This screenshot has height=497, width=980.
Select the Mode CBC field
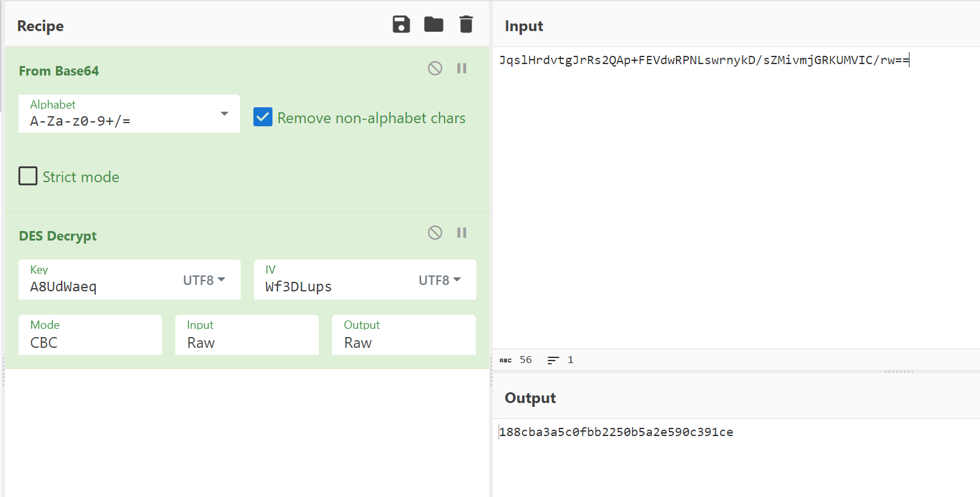(90, 335)
